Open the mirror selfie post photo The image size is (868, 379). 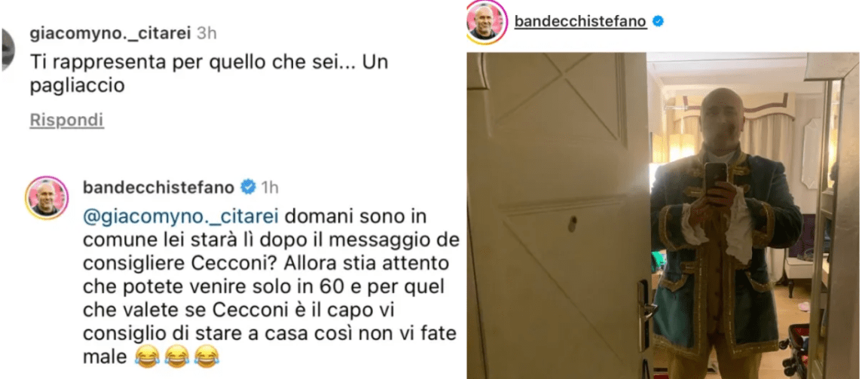pos(663,215)
